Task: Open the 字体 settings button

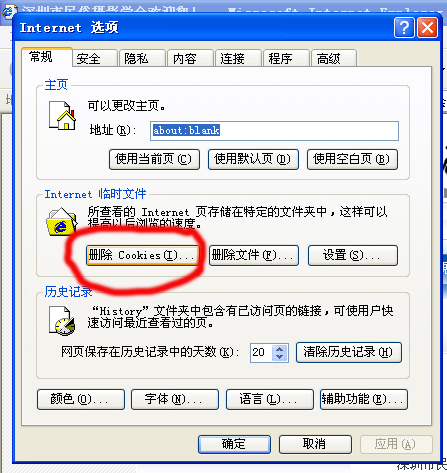Action: (175, 399)
